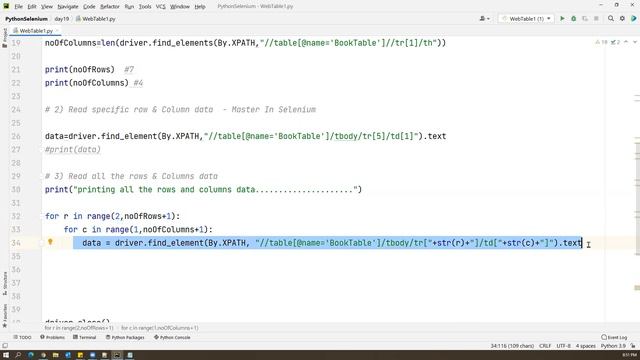Change 4 spaces indent setting
The width and height of the screenshot is (640, 360).
point(586,346)
